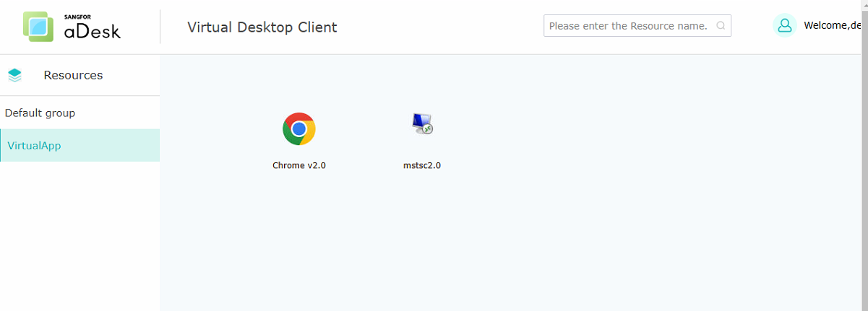This screenshot has width=868, height=311.
Task: Open the Resources section header
Action: click(80, 75)
